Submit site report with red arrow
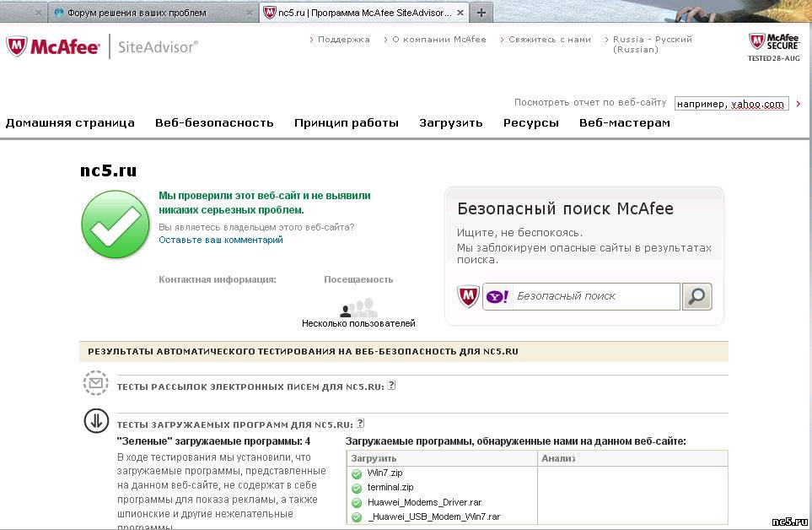The width and height of the screenshot is (812, 530). pos(798,104)
